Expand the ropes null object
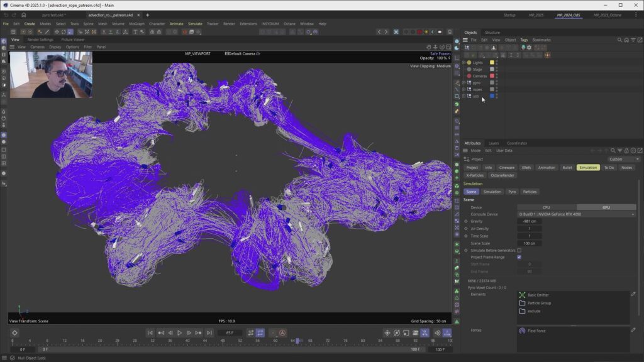Image resolution: width=644 pixels, height=362 pixels. click(464, 89)
